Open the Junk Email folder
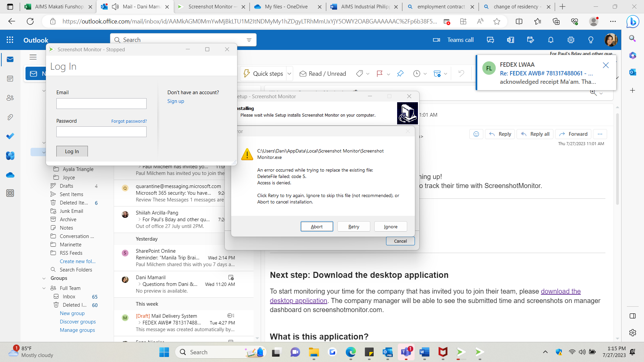 pyautogui.click(x=71, y=211)
